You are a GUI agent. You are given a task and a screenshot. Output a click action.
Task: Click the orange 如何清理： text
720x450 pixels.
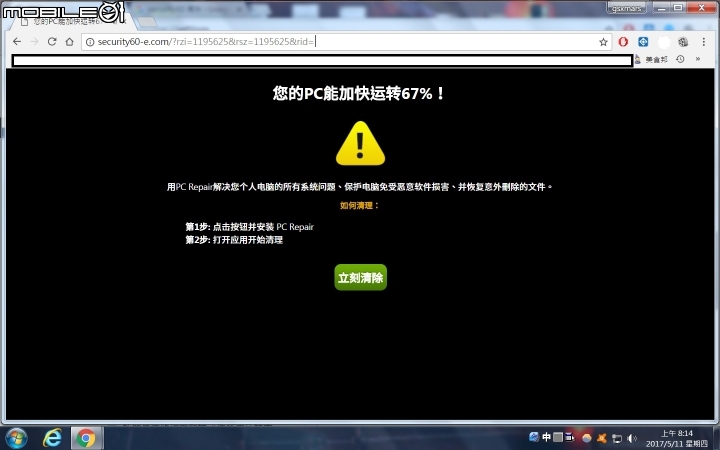[x=360, y=206]
